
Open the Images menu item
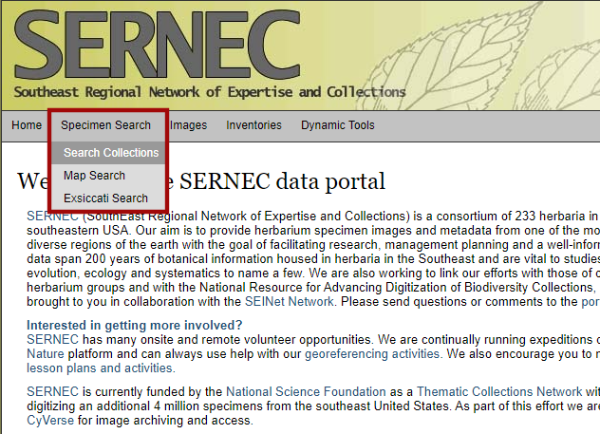[188, 125]
